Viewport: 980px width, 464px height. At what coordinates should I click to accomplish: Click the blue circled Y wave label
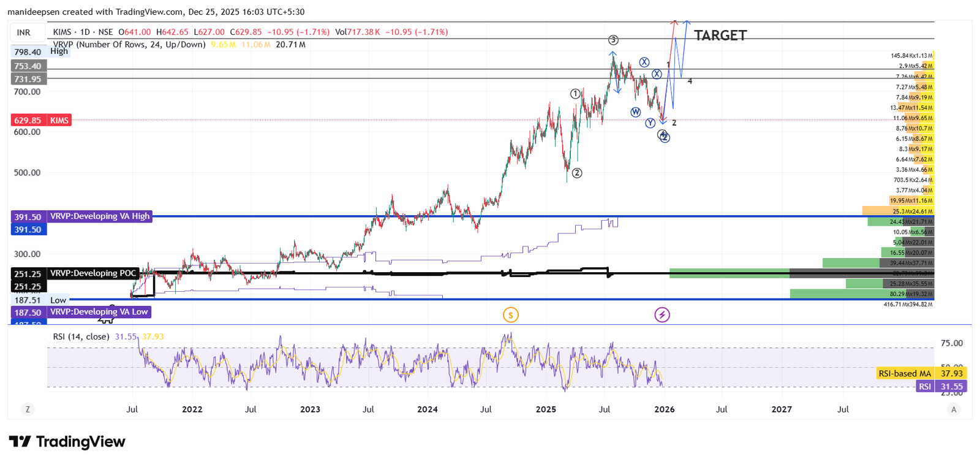(x=650, y=123)
